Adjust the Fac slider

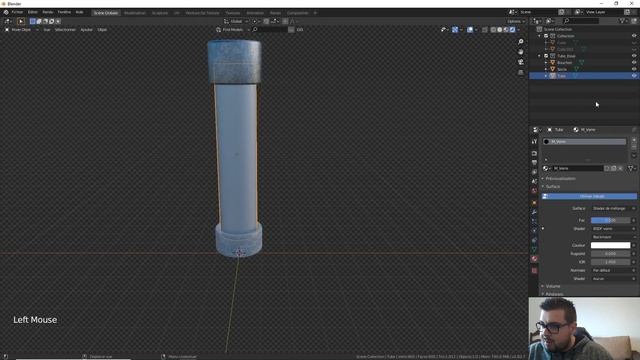(x=610, y=220)
